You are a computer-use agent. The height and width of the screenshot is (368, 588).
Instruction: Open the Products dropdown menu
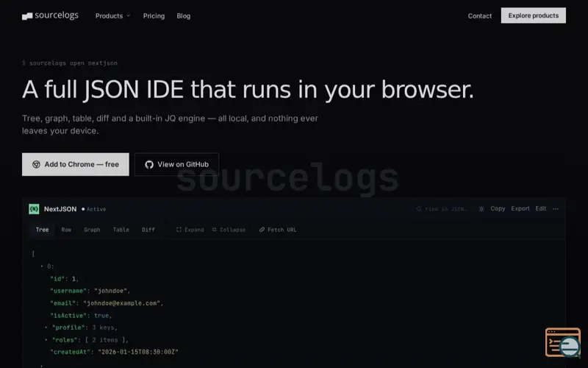coord(112,15)
